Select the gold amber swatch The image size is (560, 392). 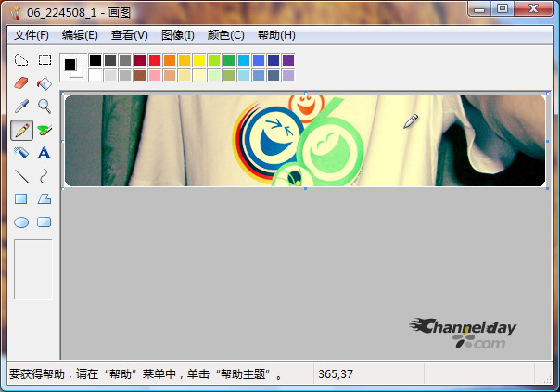point(185,60)
